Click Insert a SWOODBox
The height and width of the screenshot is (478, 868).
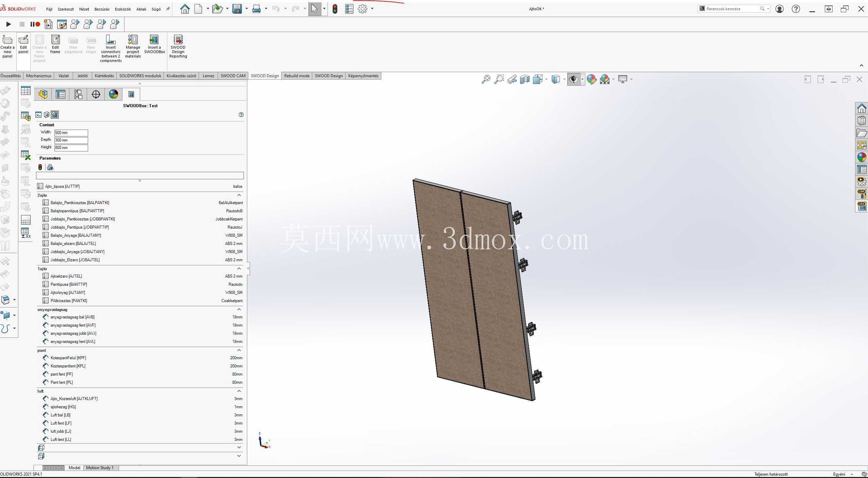click(154, 45)
